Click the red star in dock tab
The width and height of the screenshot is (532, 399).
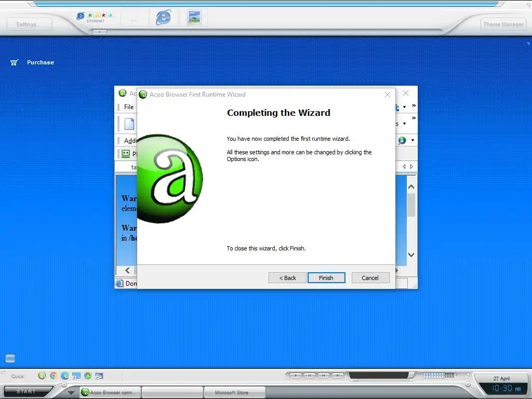(103, 15)
